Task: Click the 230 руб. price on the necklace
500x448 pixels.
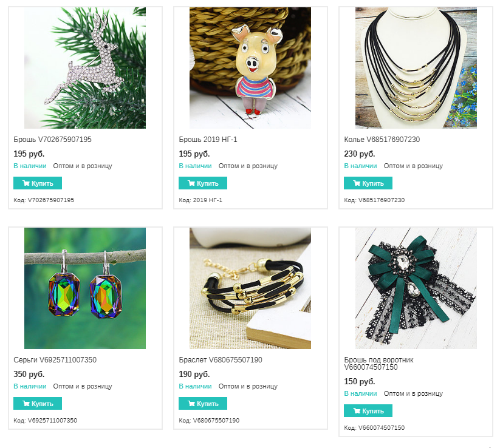Action: pyautogui.click(x=360, y=154)
